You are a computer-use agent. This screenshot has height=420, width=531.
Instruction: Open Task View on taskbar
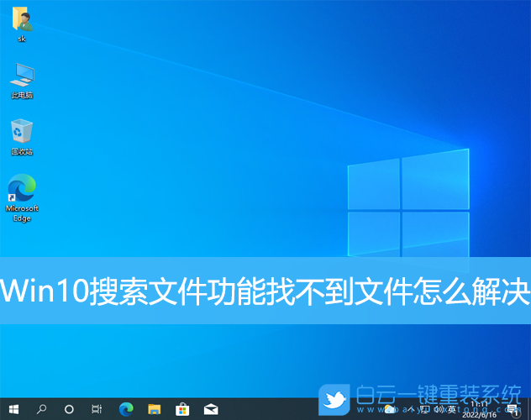97,409
